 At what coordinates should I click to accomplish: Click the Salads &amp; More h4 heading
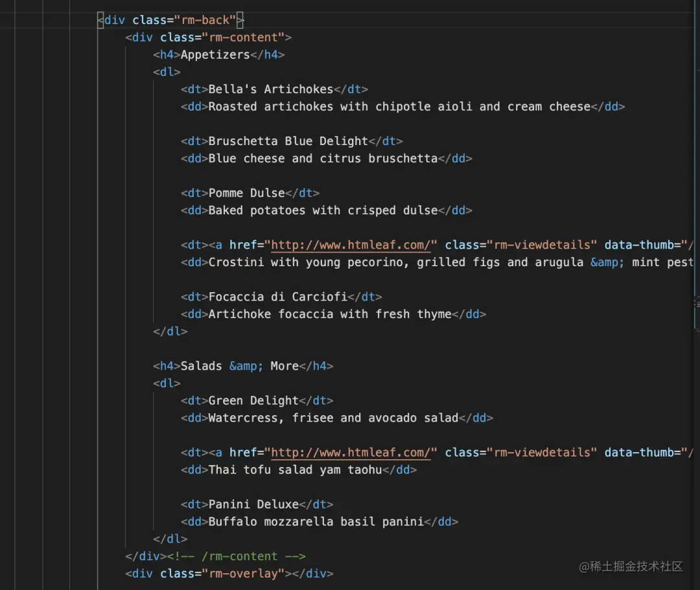243,366
